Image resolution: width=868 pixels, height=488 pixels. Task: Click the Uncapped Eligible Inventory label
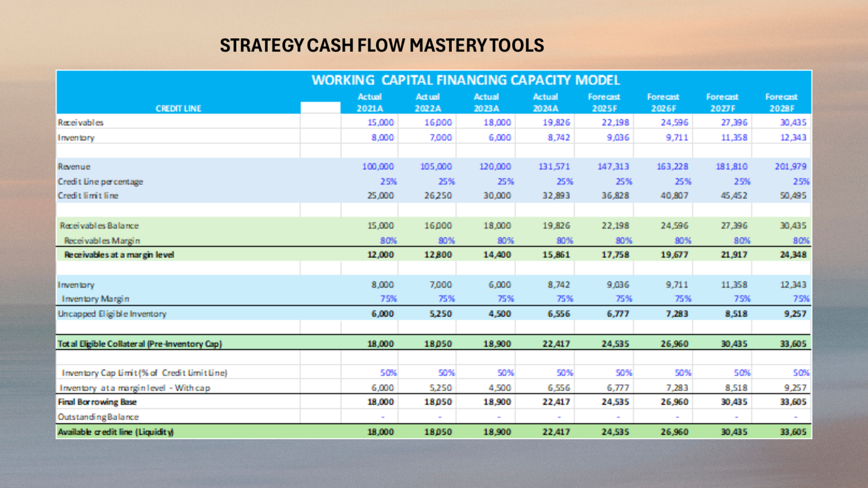pyautogui.click(x=112, y=314)
